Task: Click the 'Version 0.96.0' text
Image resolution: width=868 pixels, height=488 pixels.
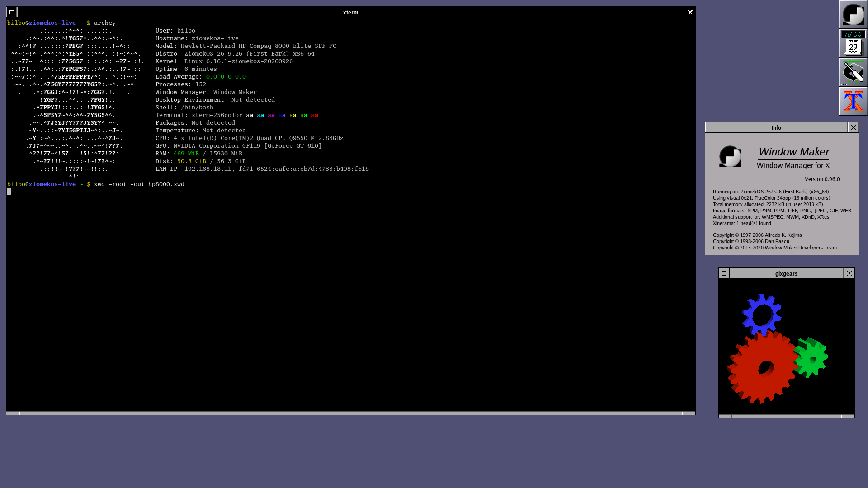Action: click(822, 179)
